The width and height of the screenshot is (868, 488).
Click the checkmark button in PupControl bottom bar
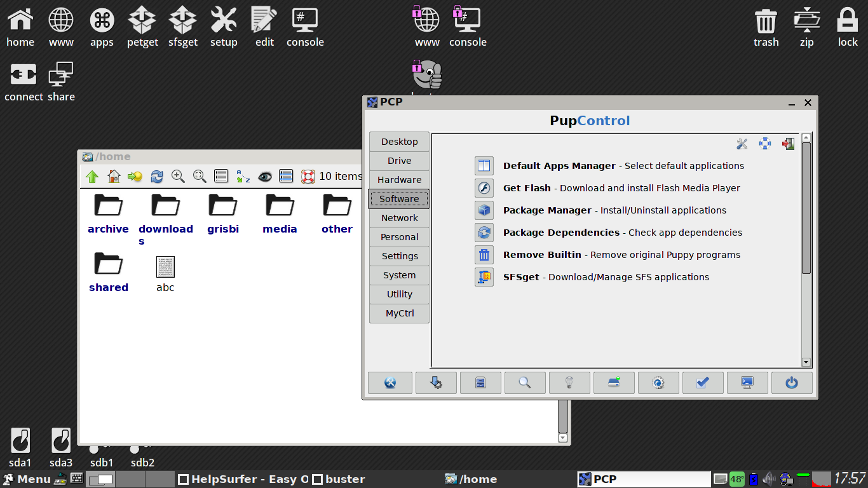(703, 383)
